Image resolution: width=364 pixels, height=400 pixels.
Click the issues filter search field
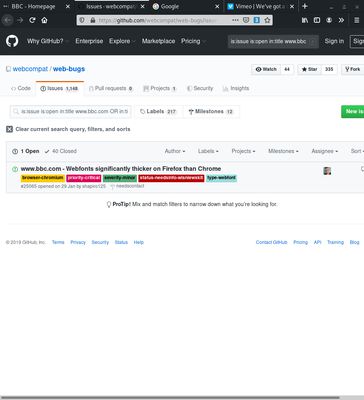click(71, 111)
